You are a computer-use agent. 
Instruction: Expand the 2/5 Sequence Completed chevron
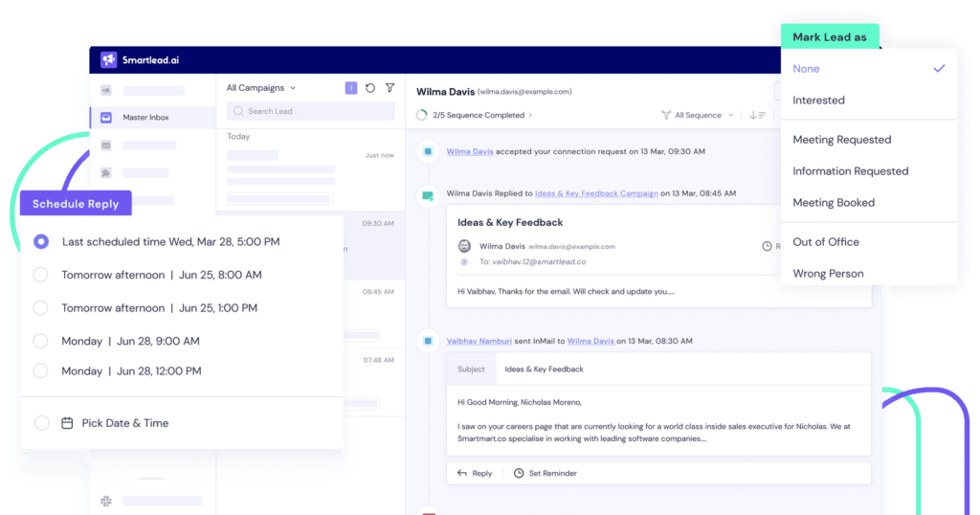531,115
